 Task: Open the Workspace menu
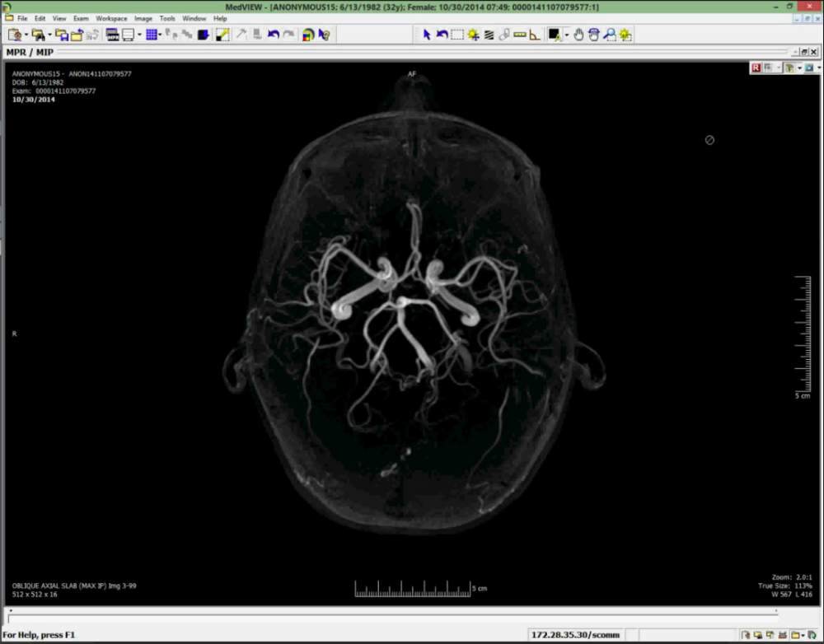tap(111, 18)
